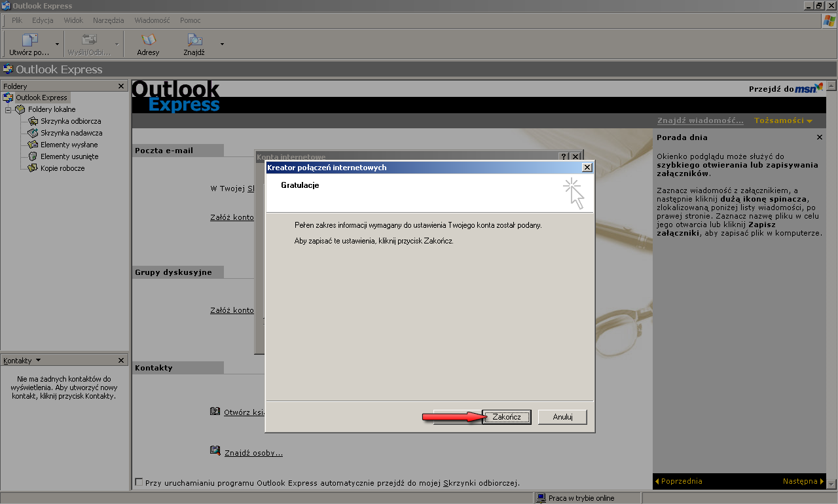838x504 pixels.
Task: Click the Znajdź osoby icon
Action: (x=215, y=451)
